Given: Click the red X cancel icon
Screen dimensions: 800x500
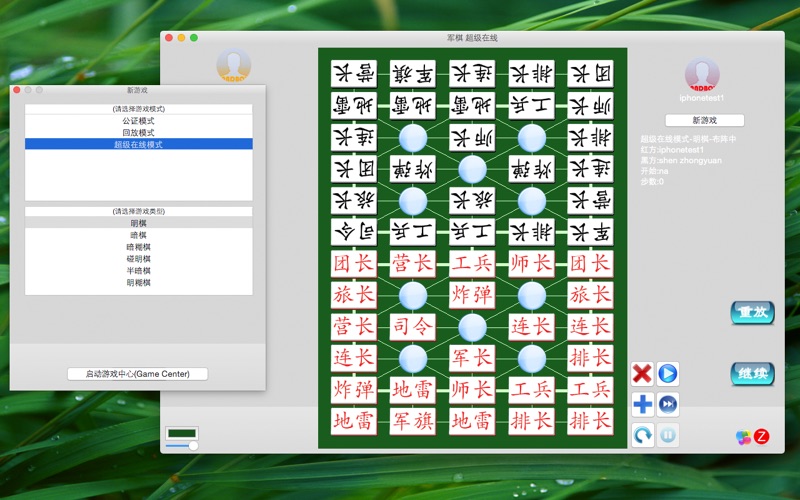Looking at the screenshot, I should click(x=642, y=373).
